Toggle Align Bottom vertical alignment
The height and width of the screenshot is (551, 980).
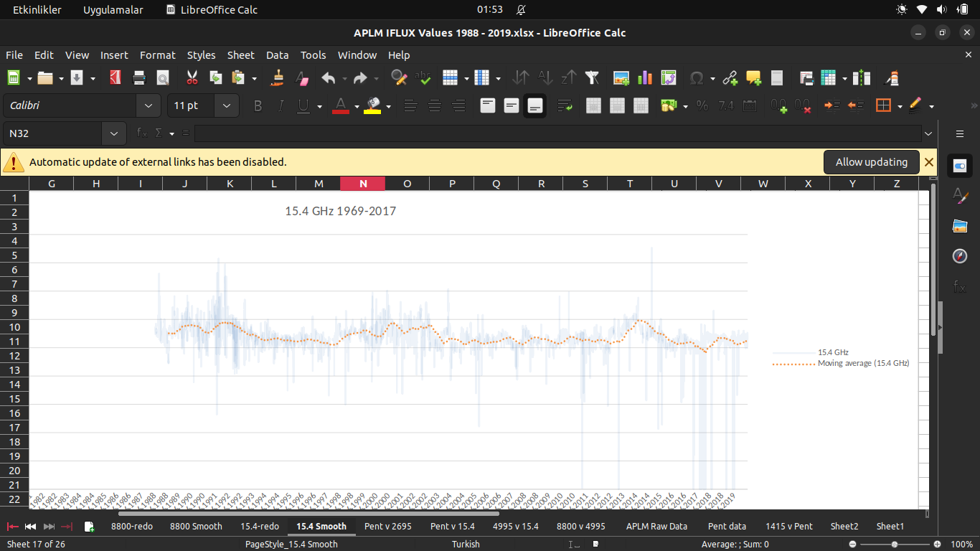pos(535,105)
